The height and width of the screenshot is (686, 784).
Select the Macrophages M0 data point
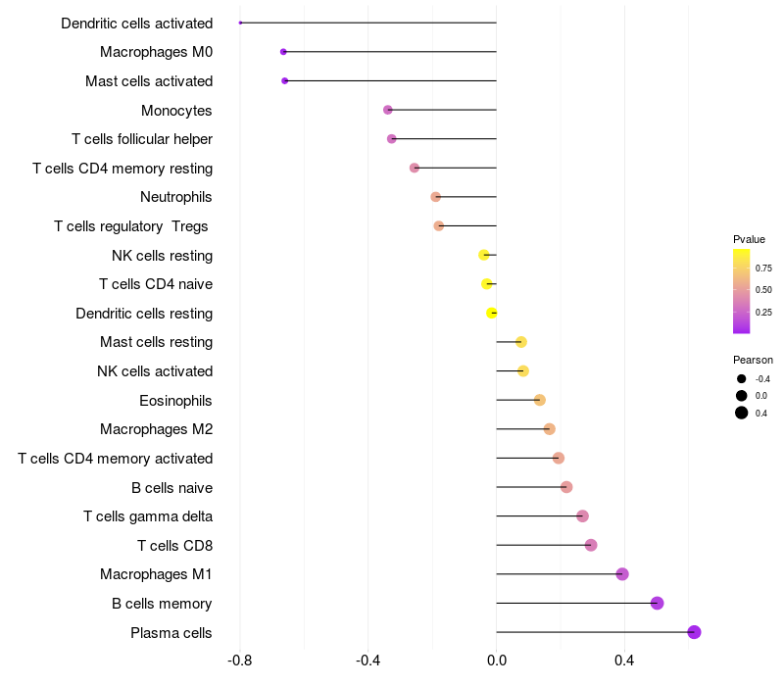tap(283, 52)
